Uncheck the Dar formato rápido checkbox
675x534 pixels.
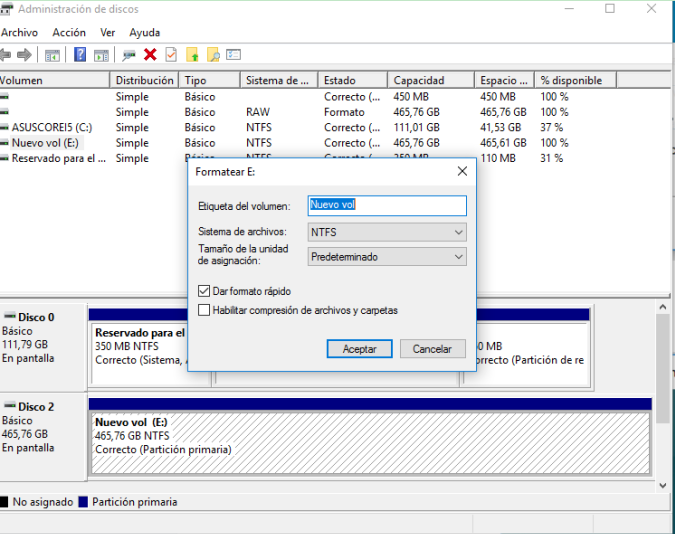[204, 291]
